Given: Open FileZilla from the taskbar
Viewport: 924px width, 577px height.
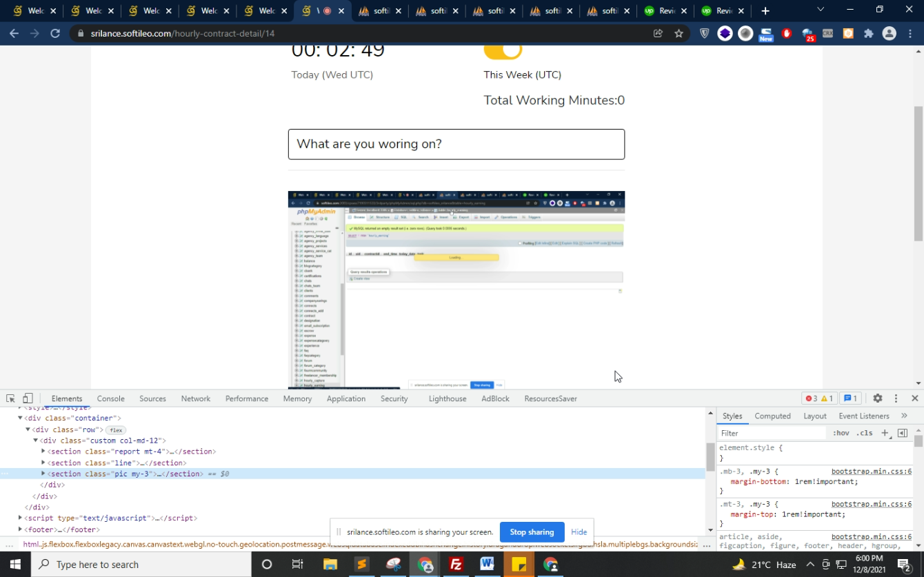Looking at the screenshot, I should pyautogui.click(x=456, y=565).
